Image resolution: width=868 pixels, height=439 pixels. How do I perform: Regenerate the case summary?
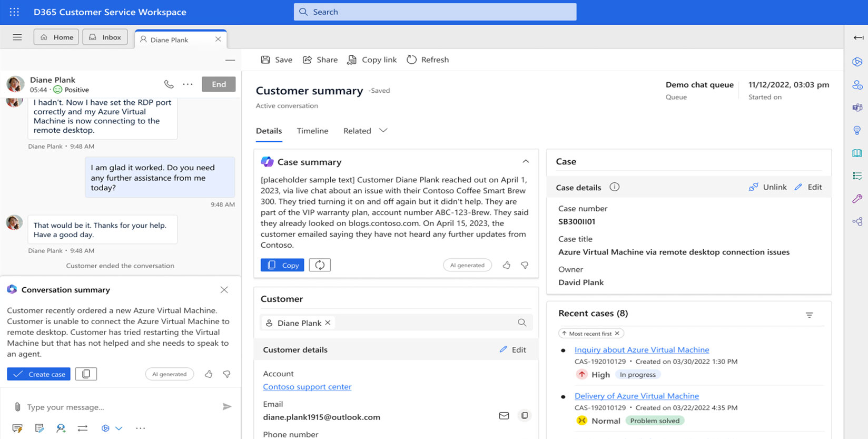point(320,265)
